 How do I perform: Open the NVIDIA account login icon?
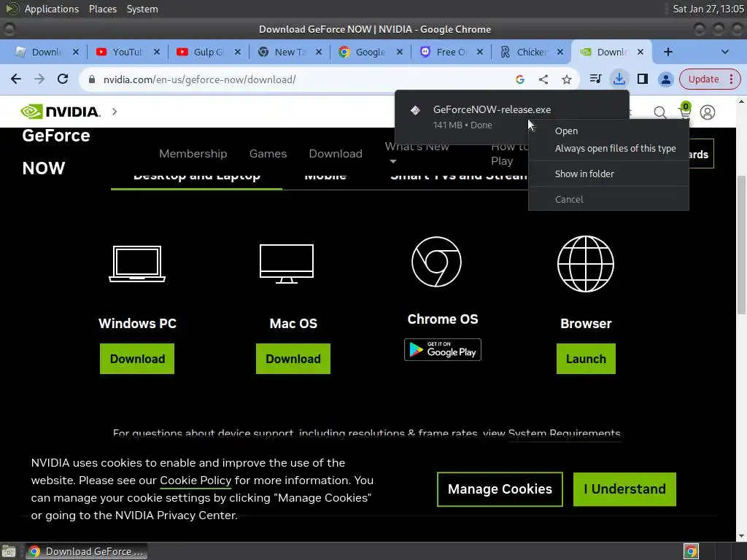[708, 112]
